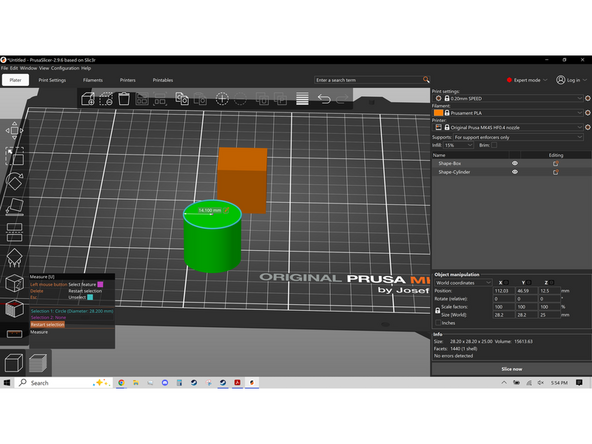Open the Infill 15% dropdown

(459, 145)
